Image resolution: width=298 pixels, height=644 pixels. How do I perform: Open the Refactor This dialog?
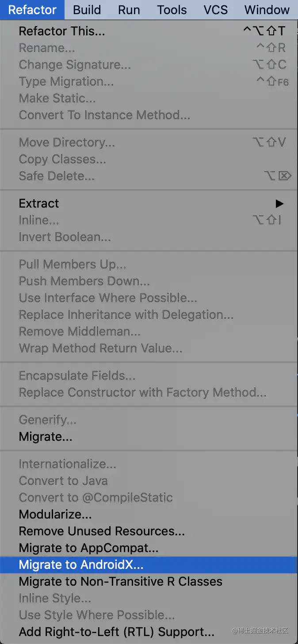[149, 31]
